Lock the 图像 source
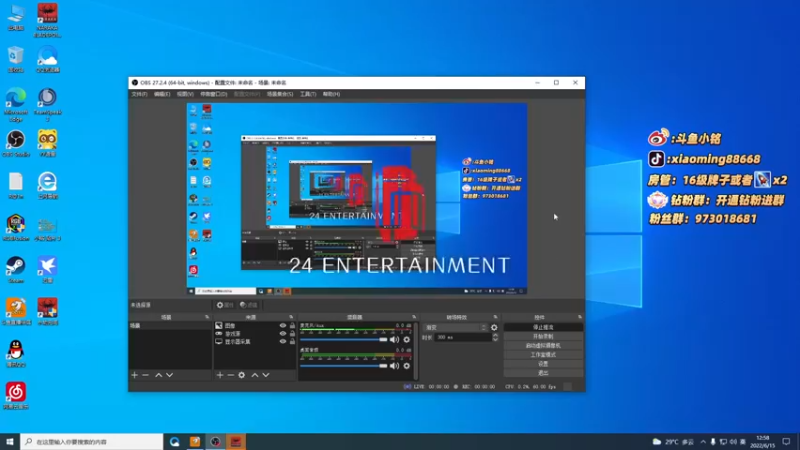This screenshot has height=450, width=800. (x=292, y=326)
